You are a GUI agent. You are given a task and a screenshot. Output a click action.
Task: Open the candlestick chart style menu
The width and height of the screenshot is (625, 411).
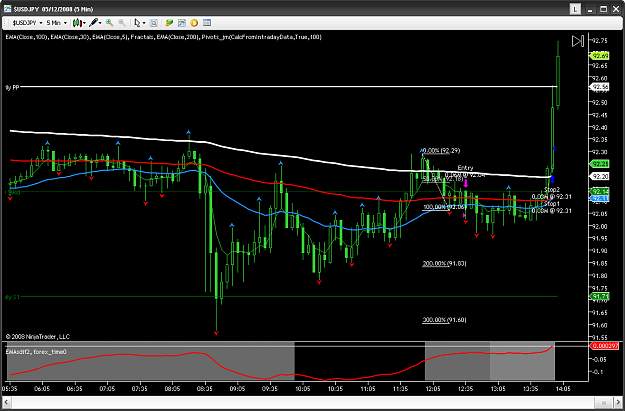point(79,23)
